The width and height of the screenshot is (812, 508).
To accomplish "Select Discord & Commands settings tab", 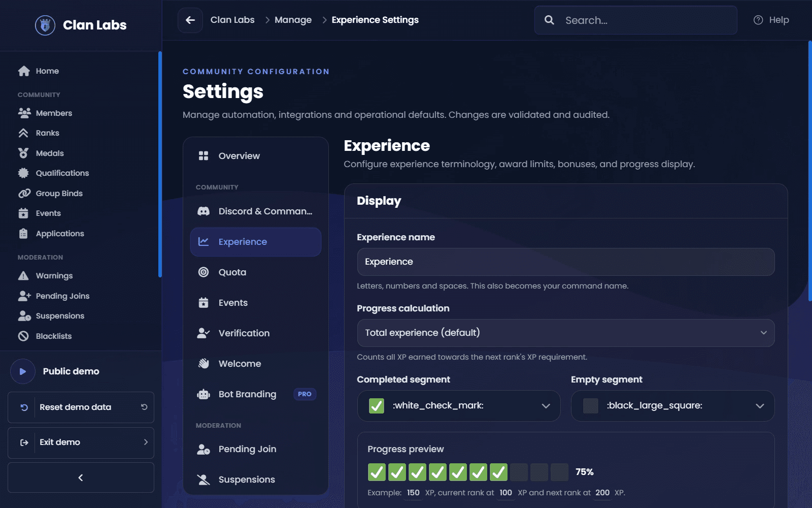I will point(256,211).
